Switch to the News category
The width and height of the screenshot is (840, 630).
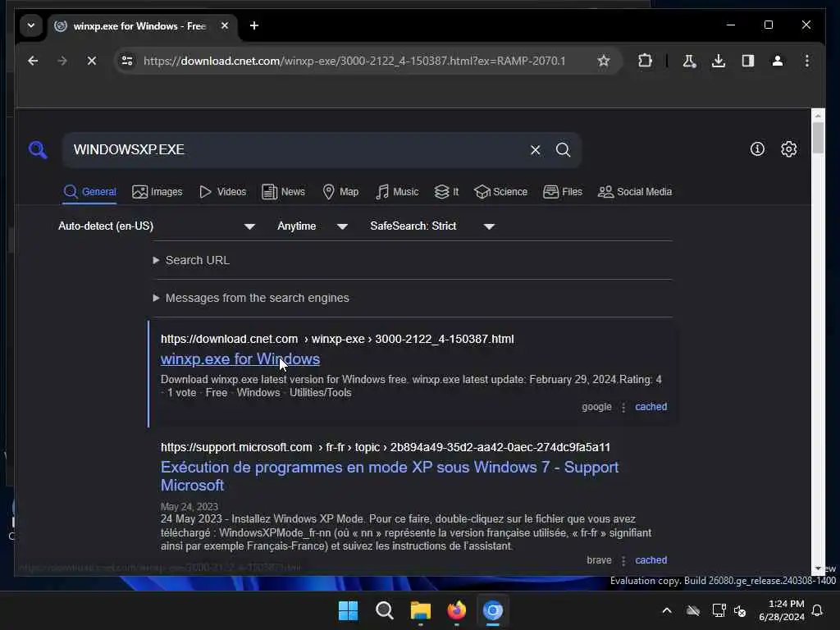(283, 192)
